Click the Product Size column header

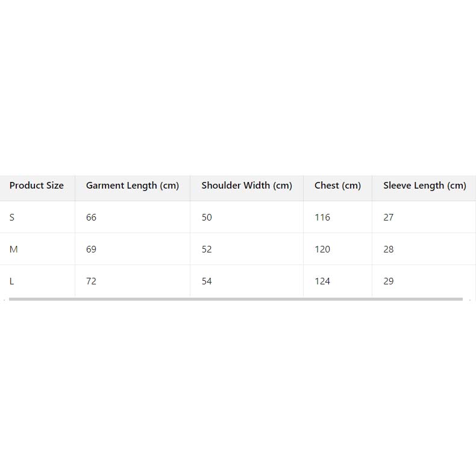click(x=37, y=186)
